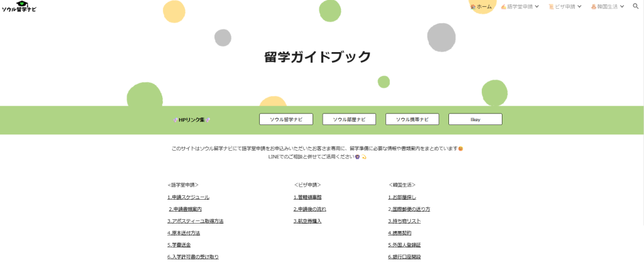
Task: Expand the 韓国生活 dropdown arrow
Action: [x=622, y=6]
